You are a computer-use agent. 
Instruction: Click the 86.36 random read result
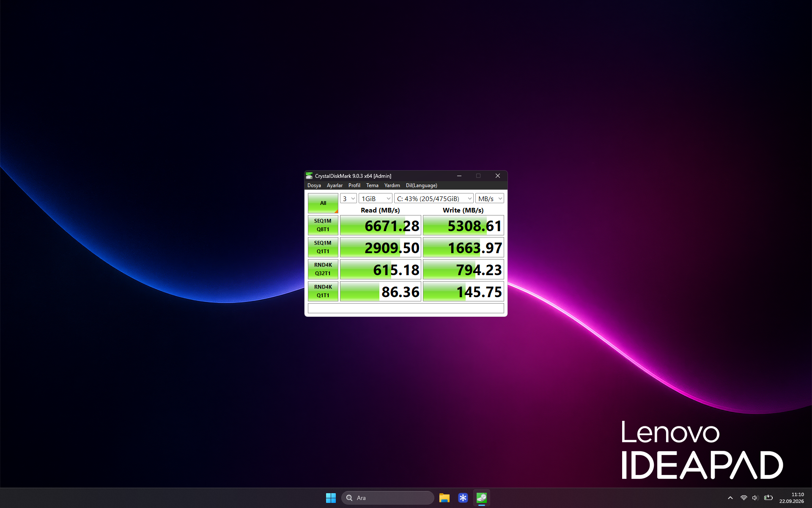click(381, 292)
